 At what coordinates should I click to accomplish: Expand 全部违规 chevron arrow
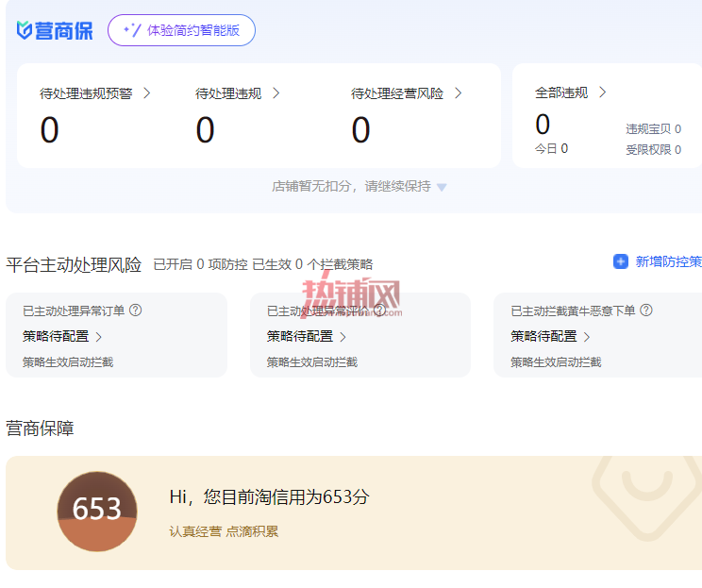[x=603, y=92]
